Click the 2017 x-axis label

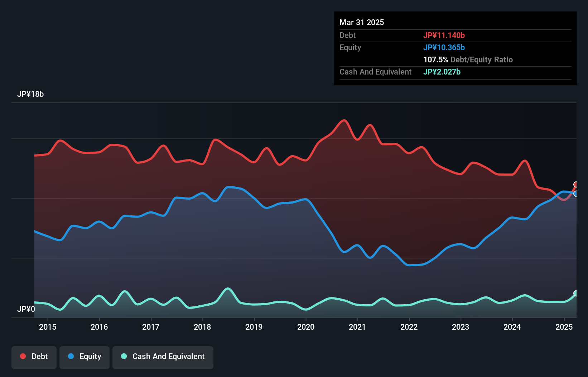point(151,327)
